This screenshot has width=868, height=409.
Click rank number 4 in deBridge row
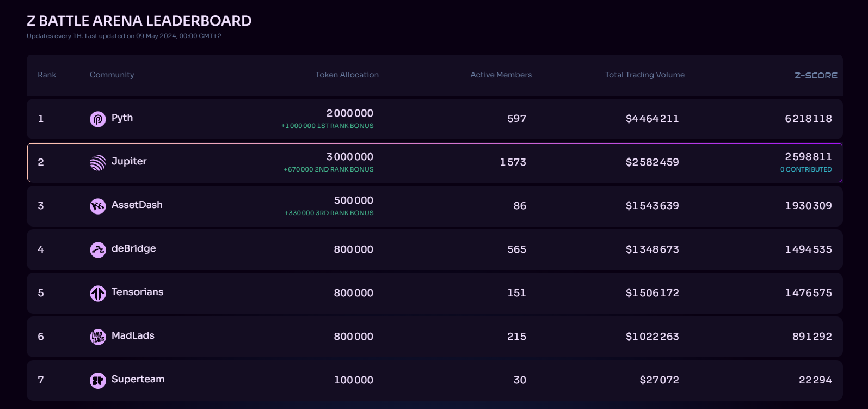tap(41, 249)
